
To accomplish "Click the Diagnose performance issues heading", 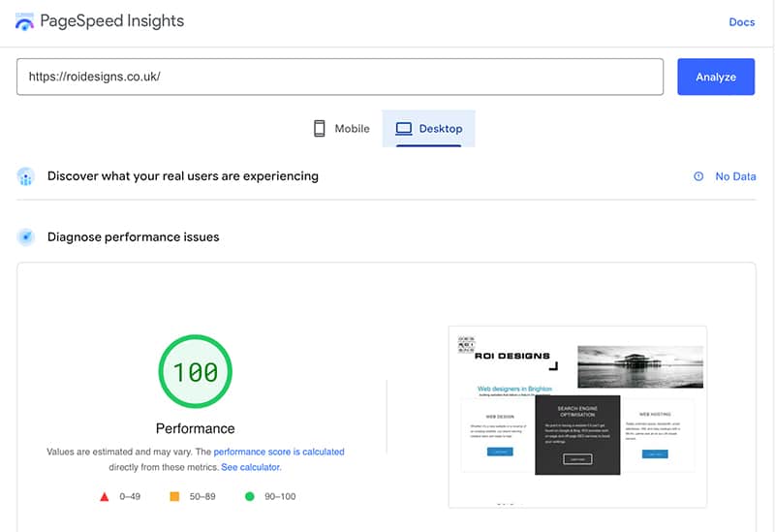I will pos(133,236).
